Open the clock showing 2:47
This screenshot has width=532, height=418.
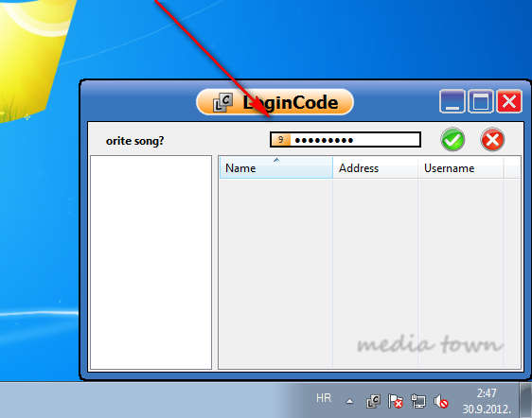click(x=487, y=401)
